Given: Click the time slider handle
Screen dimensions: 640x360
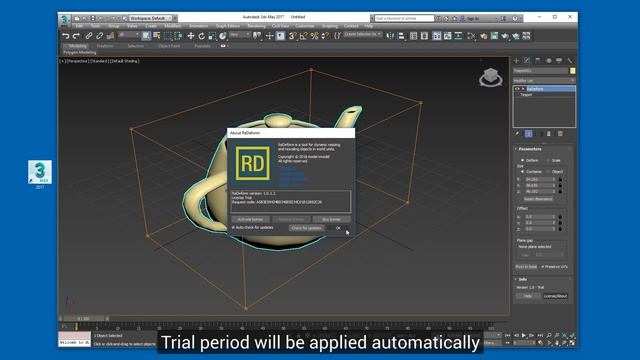Looking at the screenshot, I should (x=83, y=318).
